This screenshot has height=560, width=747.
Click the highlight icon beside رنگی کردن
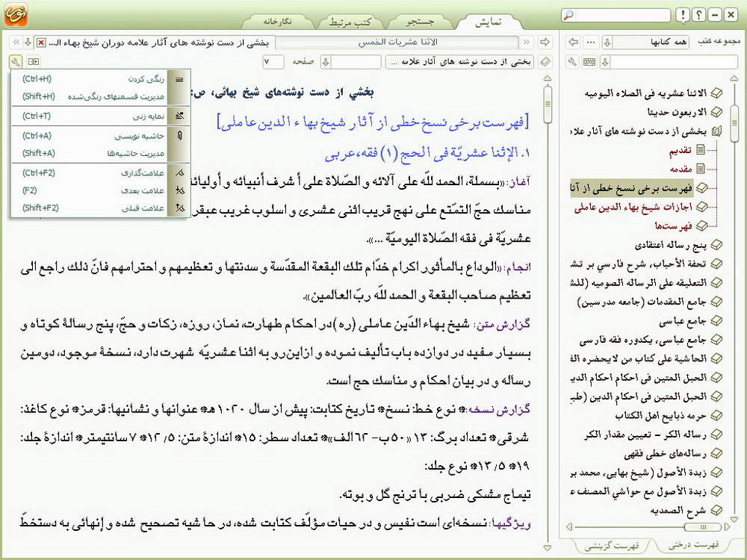pos(179,79)
